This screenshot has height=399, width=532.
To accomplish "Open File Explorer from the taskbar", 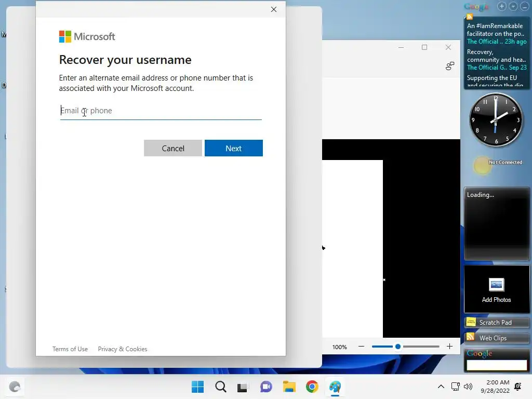I will pyautogui.click(x=289, y=387).
